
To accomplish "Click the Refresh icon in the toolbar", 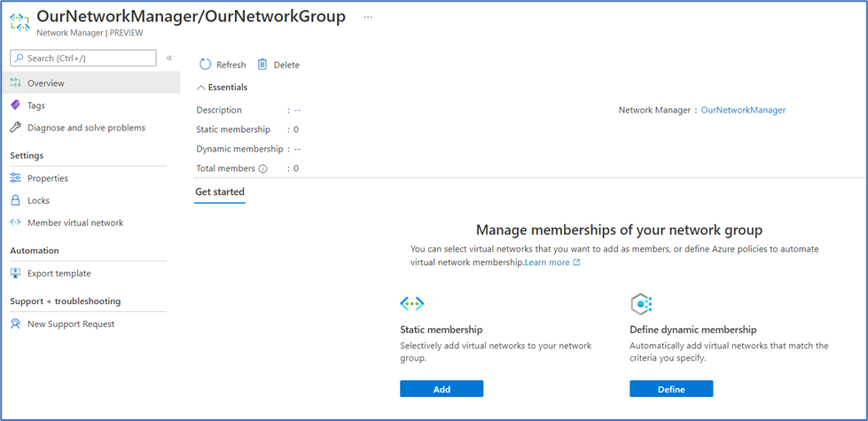I will (206, 65).
